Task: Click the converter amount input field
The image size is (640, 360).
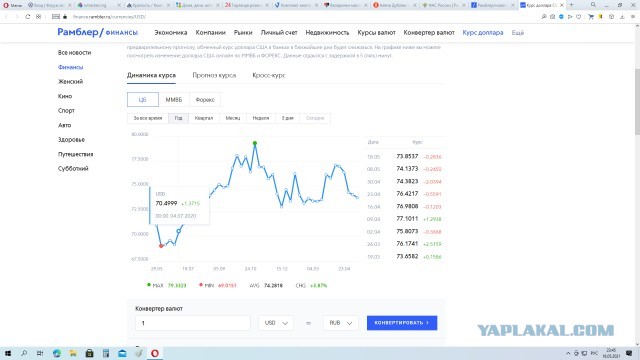Action: (193, 323)
